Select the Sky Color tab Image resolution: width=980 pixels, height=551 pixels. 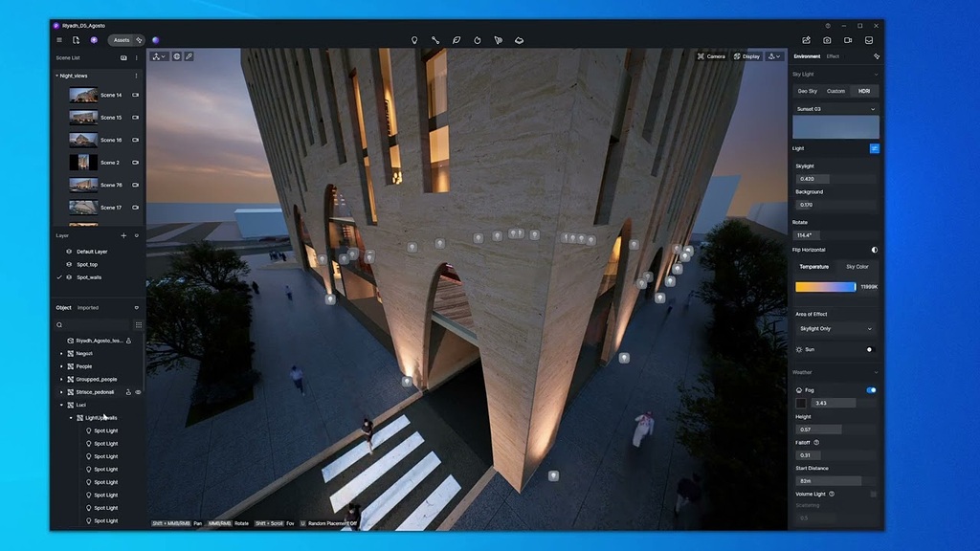[858, 268]
